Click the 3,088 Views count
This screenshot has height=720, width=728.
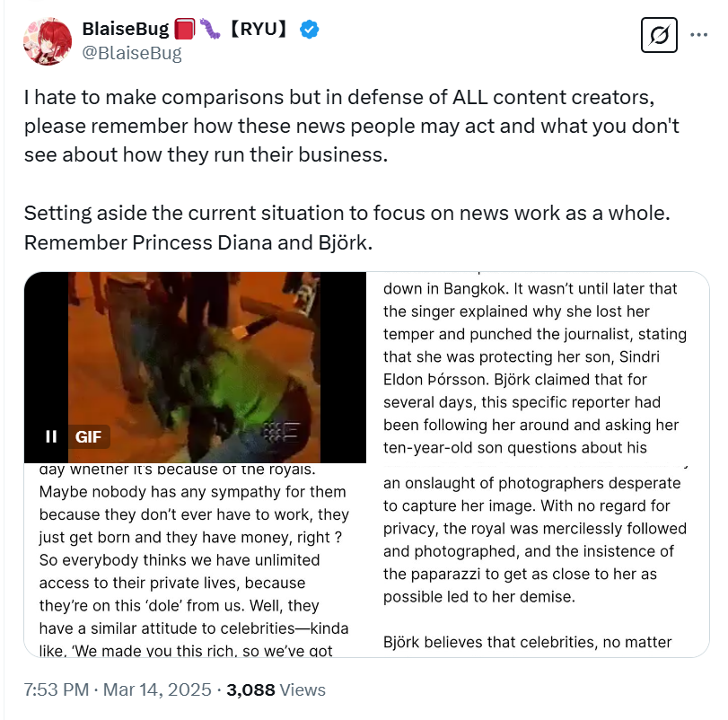[276, 689]
